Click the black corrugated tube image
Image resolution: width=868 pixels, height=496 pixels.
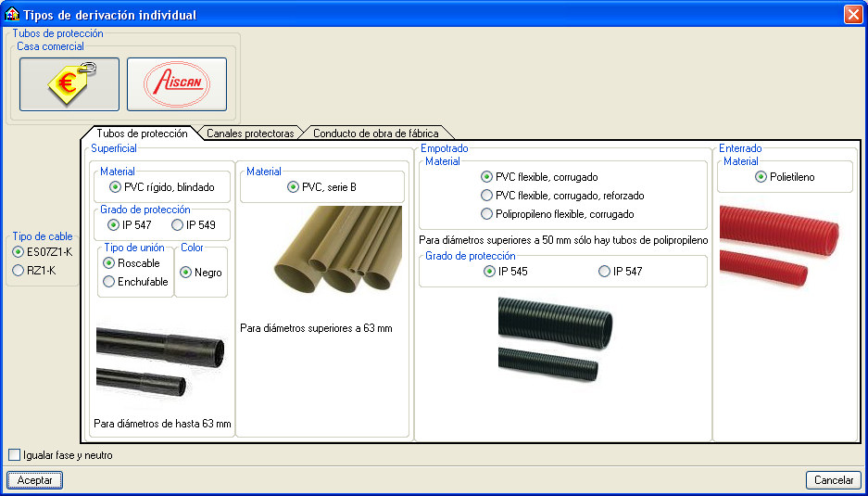555,338
